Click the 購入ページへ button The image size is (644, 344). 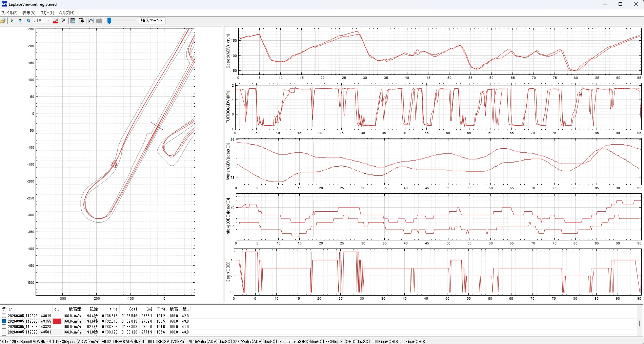(x=152, y=21)
